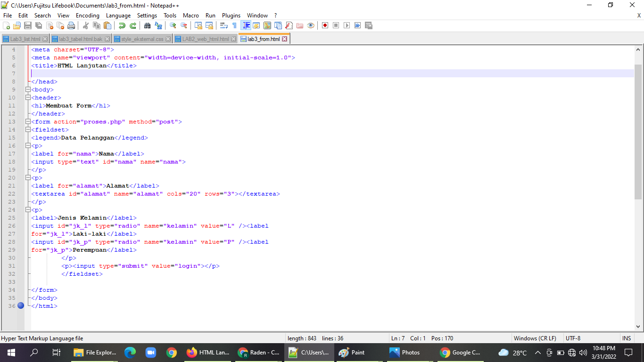Click the line 36 bookmark marker
The width and height of the screenshot is (644, 362).
[x=21, y=306]
